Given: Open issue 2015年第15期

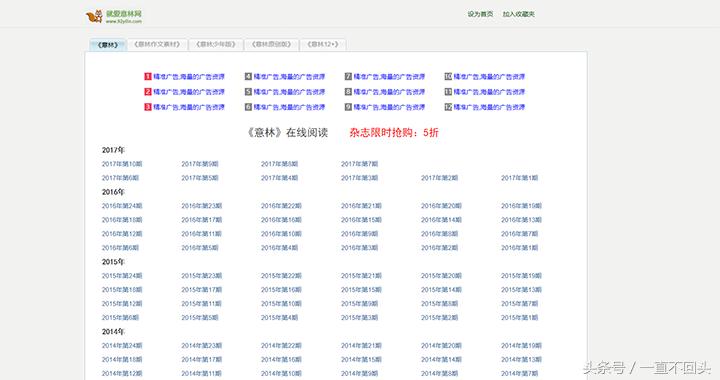Looking at the screenshot, I should pyautogui.click(x=361, y=290).
